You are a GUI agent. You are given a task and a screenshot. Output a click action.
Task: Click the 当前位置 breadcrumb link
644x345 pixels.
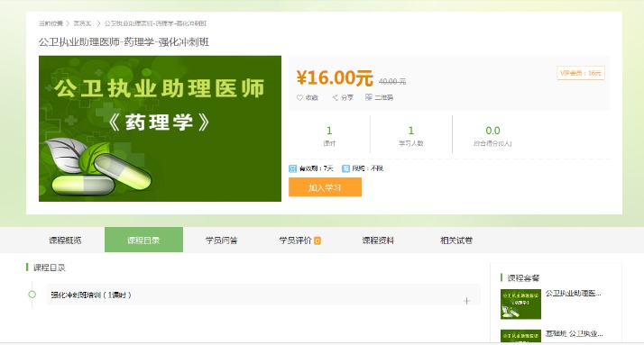51,23
